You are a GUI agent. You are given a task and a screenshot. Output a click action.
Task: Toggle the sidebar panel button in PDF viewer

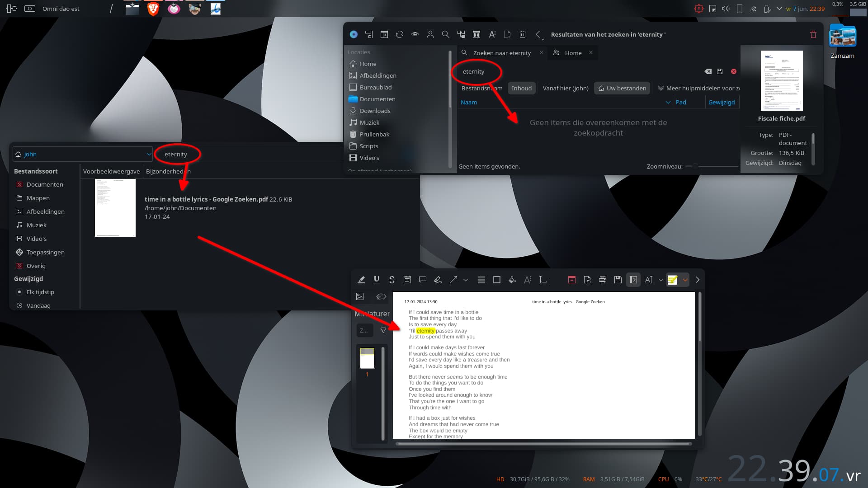tap(633, 280)
